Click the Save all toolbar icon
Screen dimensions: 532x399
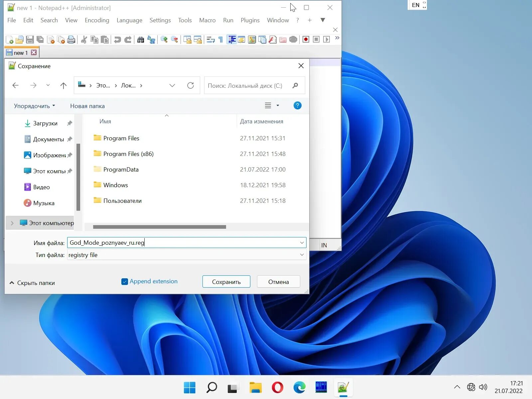click(40, 40)
